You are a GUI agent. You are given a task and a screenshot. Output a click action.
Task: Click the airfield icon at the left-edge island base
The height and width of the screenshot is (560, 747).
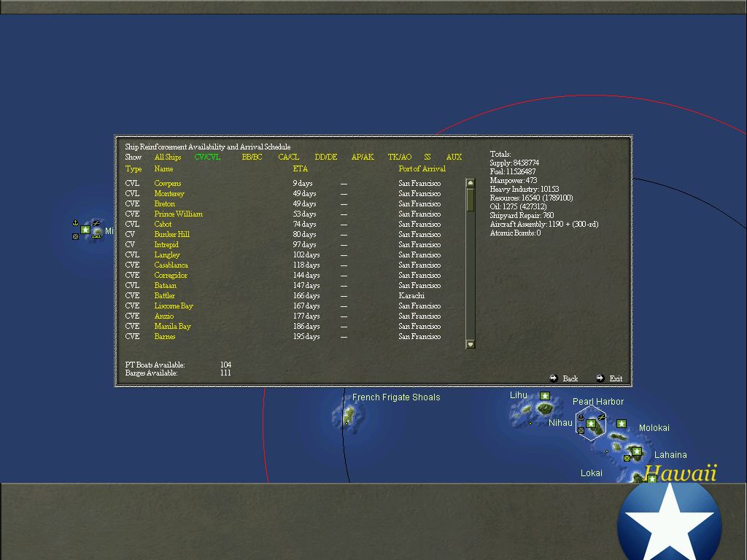coord(96,223)
